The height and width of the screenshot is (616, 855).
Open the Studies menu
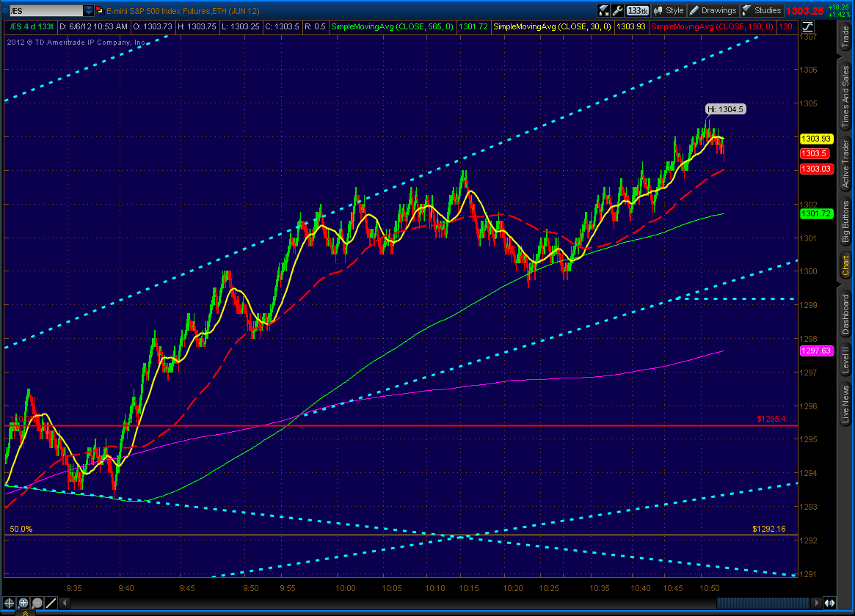[762, 10]
